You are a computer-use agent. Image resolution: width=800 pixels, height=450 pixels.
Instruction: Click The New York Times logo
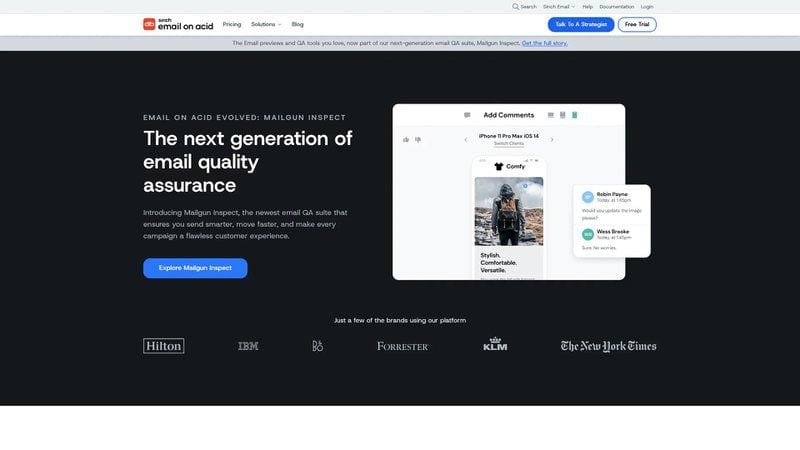[x=608, y=346]
